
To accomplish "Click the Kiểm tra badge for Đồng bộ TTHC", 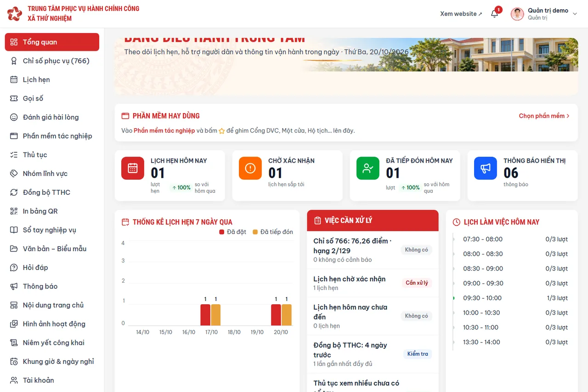I will [418, 354].
